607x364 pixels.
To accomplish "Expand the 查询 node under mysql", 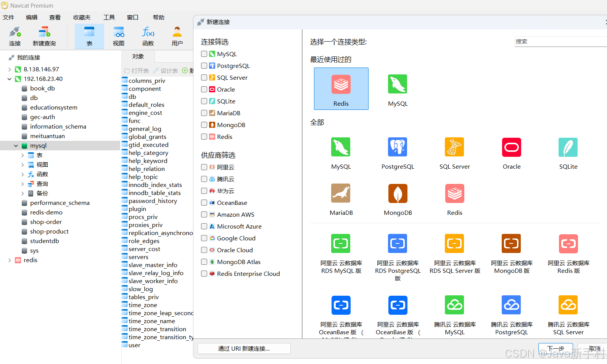I will (23, 184).
